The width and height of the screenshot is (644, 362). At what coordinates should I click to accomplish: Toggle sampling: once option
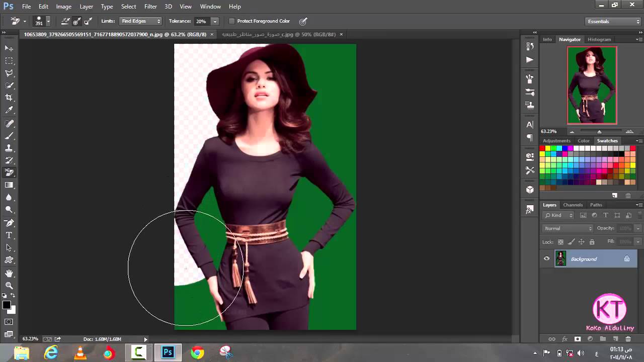(76, 21)
